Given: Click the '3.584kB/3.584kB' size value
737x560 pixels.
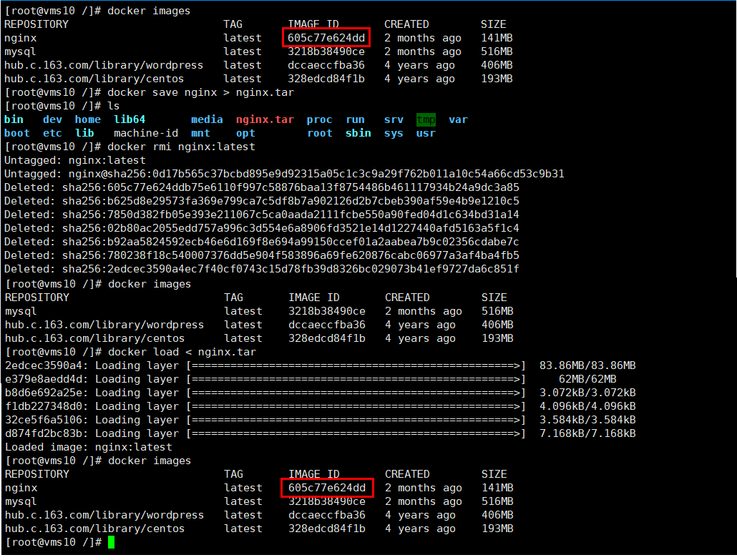Looking at the screenshot, I should pyautogui.click(x=587, y=421).
